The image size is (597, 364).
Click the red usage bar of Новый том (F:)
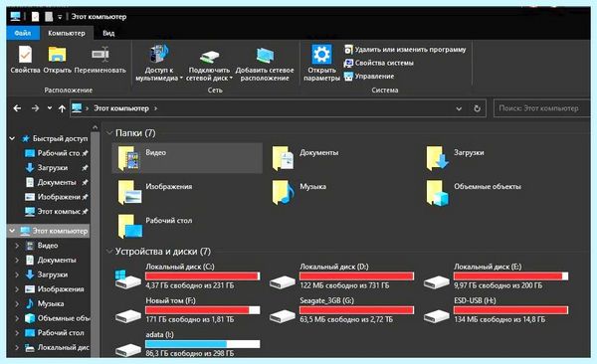pos(203,310)
